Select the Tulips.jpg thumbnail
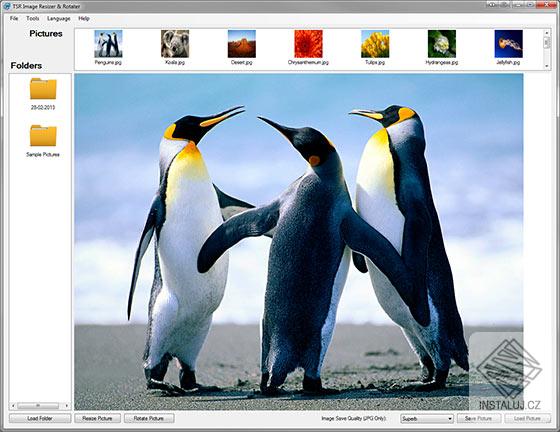Image resolution: width=560 pixels, height=432 pixels. click(x=375, y=44)
